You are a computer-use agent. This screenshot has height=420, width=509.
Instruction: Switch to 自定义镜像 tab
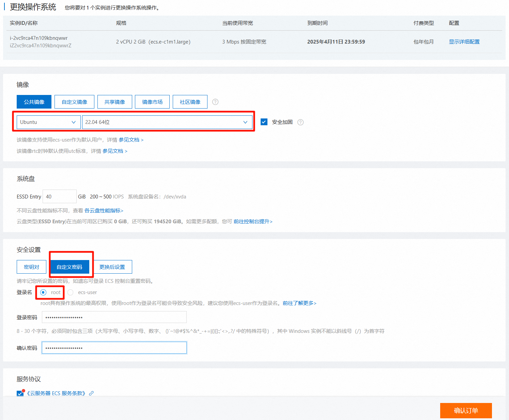pyautogui.click(x=75, y=102)
